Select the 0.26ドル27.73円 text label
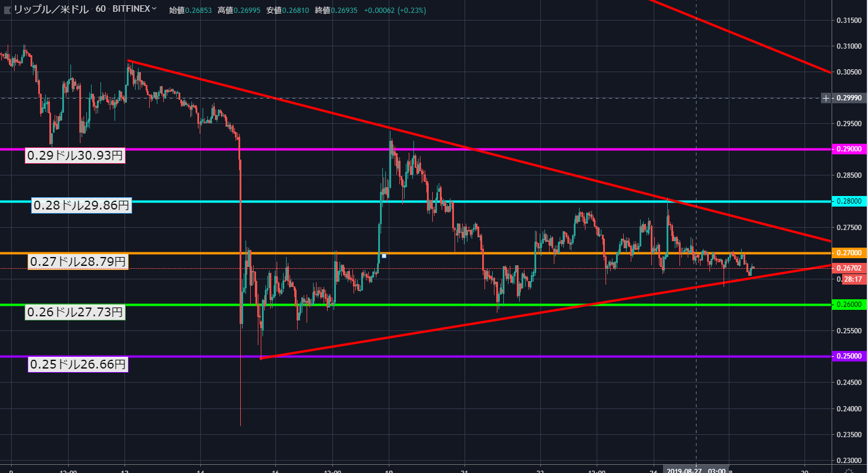This screenshot has height=473, width=868. [75, 312]
